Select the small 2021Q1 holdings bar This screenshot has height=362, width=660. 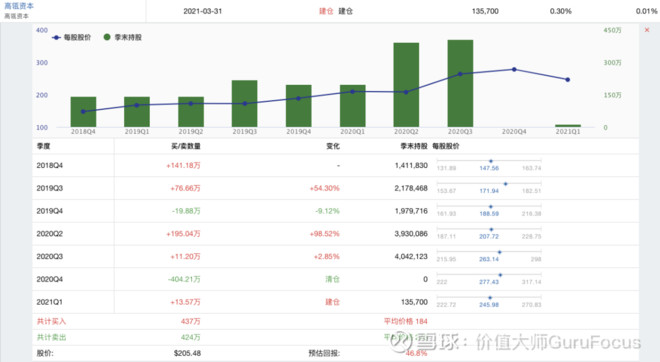click(x=568, y=125)
